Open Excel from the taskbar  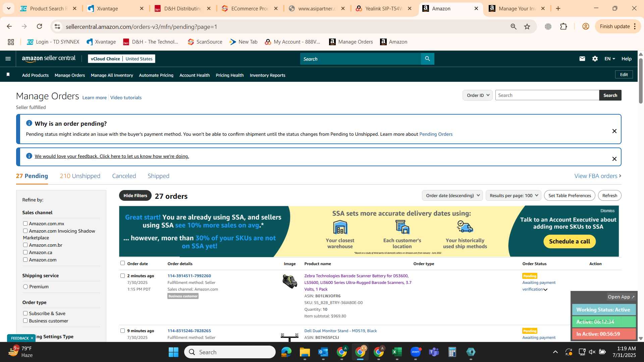(x=397, y=352)
